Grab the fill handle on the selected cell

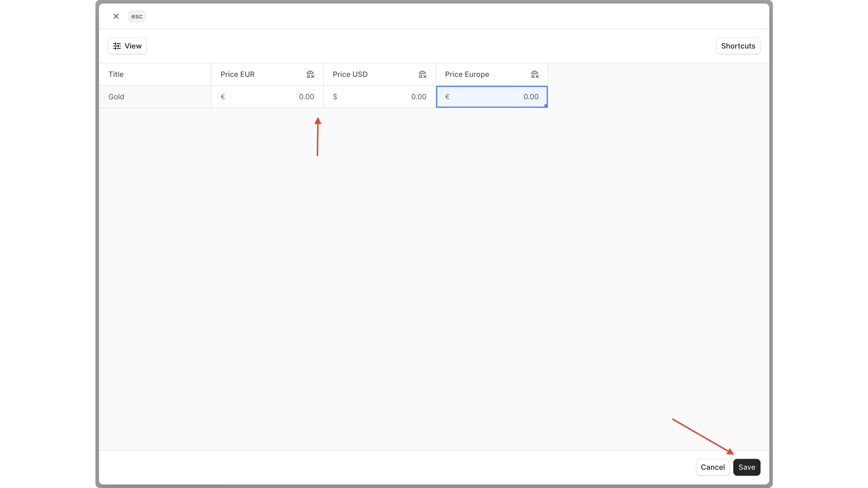546,107
